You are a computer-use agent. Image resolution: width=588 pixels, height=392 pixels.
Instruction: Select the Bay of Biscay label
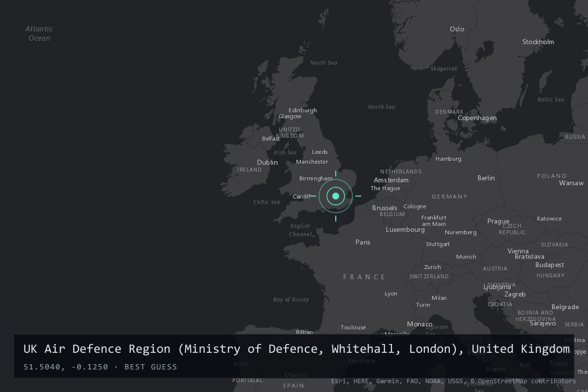point(291,299)
